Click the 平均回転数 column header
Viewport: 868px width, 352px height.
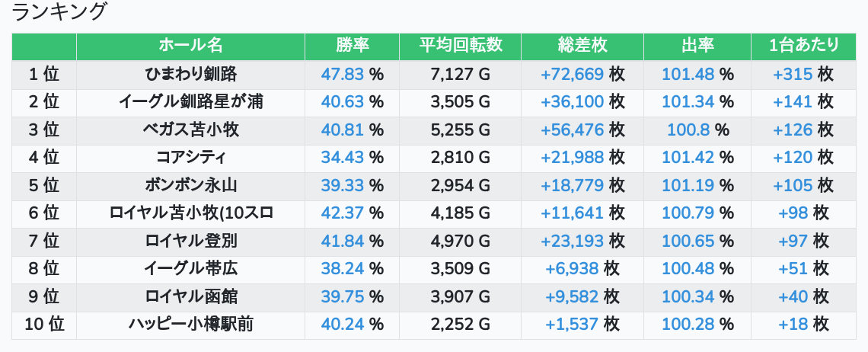click(x=460, y=46)
